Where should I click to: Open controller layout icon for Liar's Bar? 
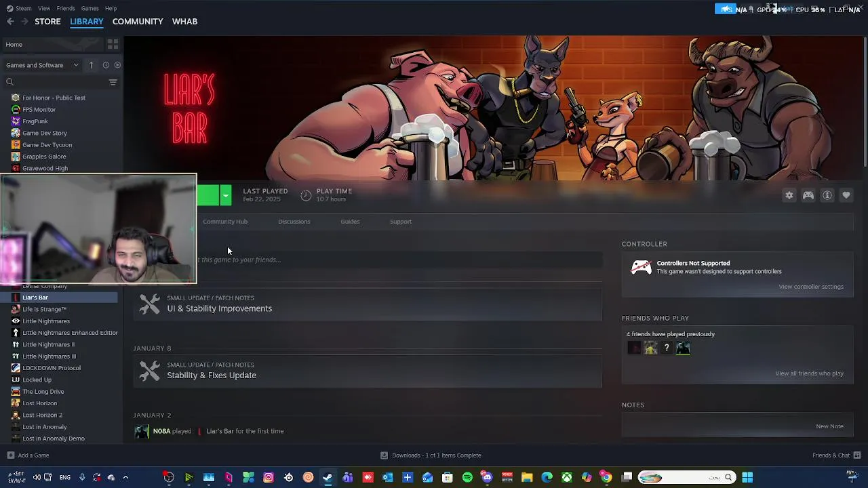click(x=808, y=195)
